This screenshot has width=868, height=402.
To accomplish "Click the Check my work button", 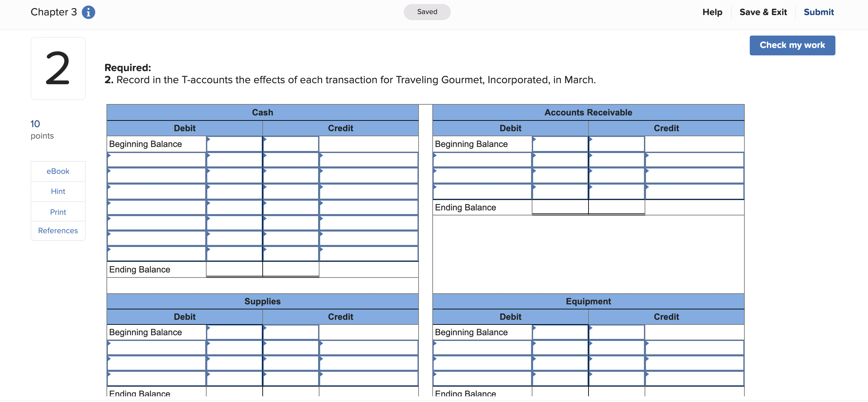I will [x=791, y=45].
